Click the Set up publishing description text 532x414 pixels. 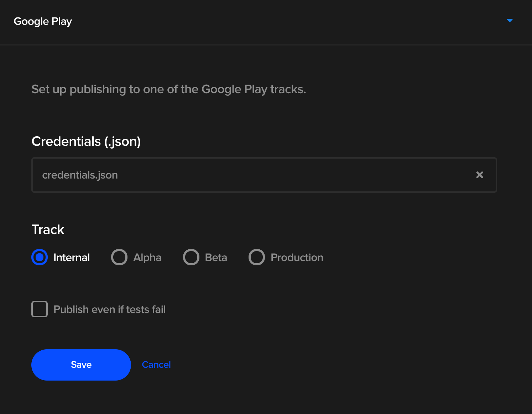[169, 89]
